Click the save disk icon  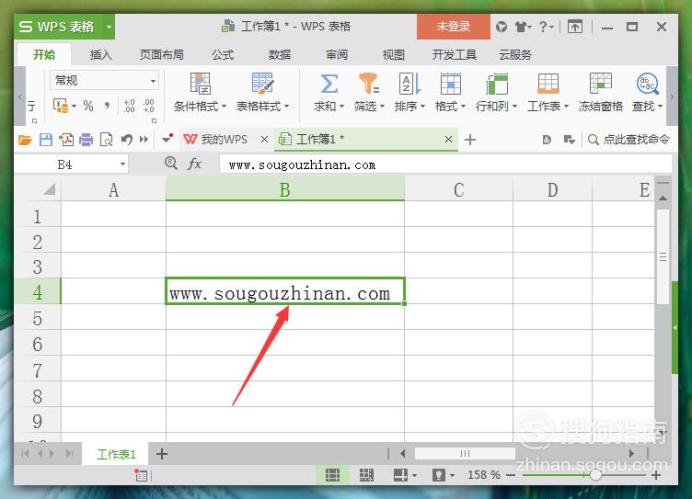[x=46, y=140]
